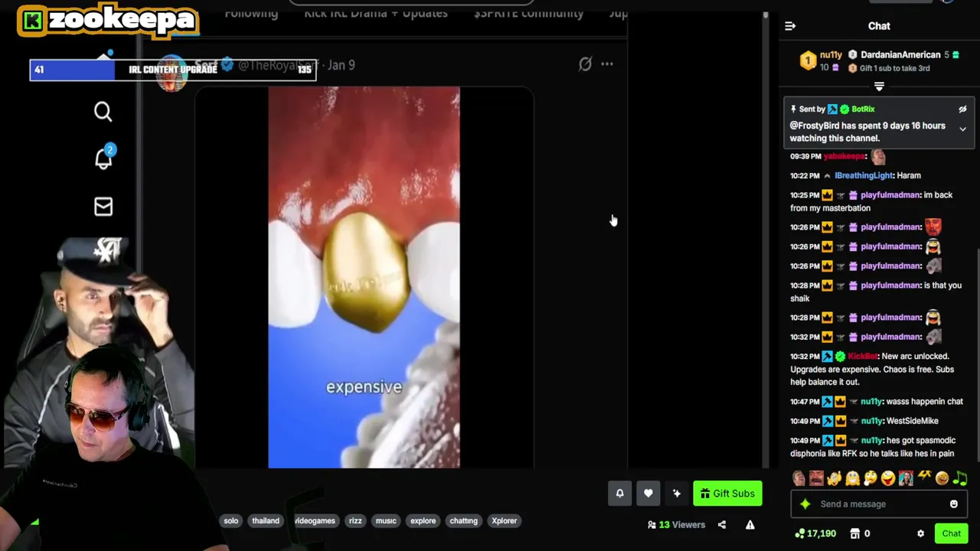This screenshot has width=980, height=551.
Task: Open lBreathingLight's username in chat
Action: click(x=864, y=175)
